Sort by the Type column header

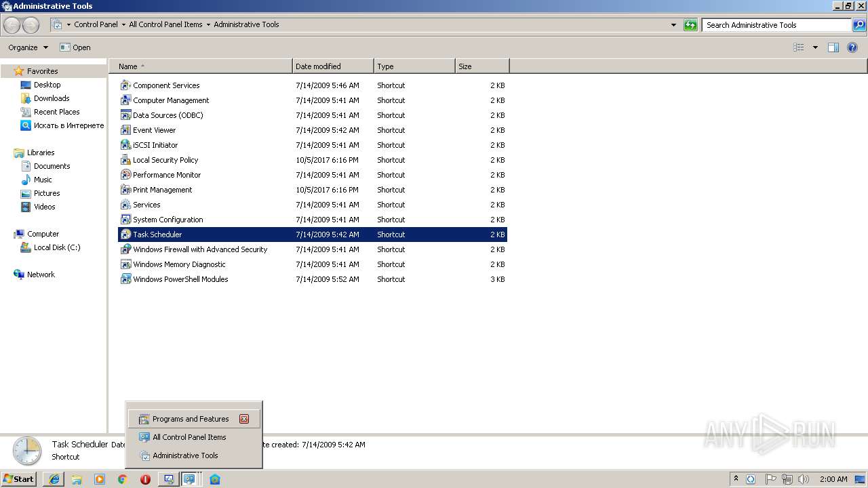[x=414, y=66]
